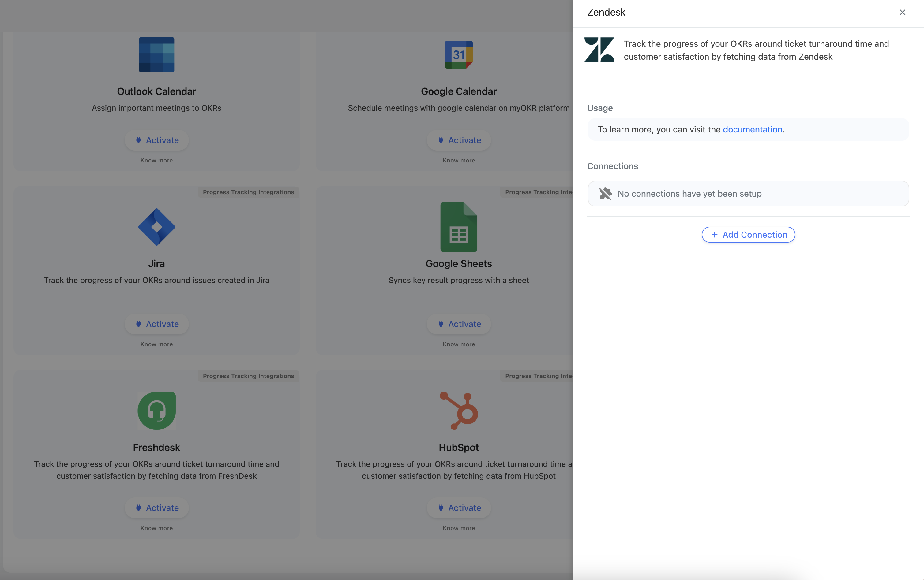Click the plus icon in Add Connection
This screenshot has width=924, height=580.
(714, 235)
